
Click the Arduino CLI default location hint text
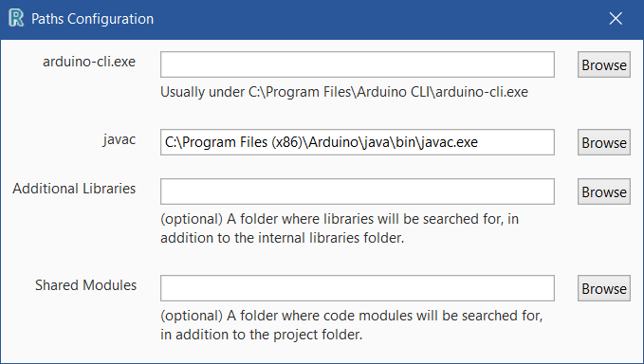click(x=344, y=92)
